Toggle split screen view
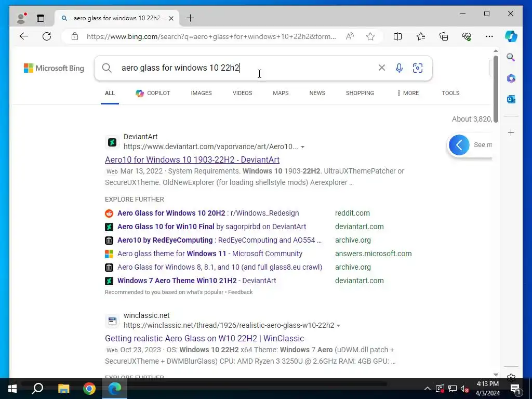The height and width of the screenshot is (399, 532). coord(397,36)
